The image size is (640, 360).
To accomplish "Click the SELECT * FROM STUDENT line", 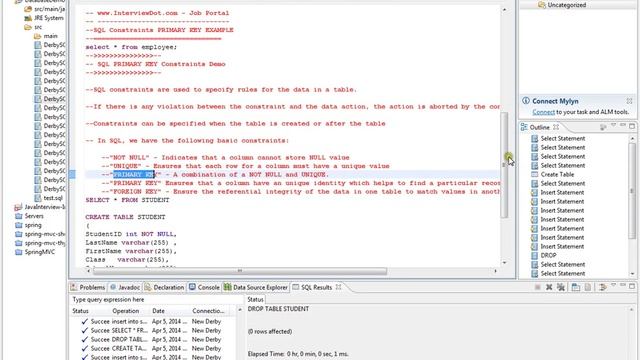I will coord(127,200).
